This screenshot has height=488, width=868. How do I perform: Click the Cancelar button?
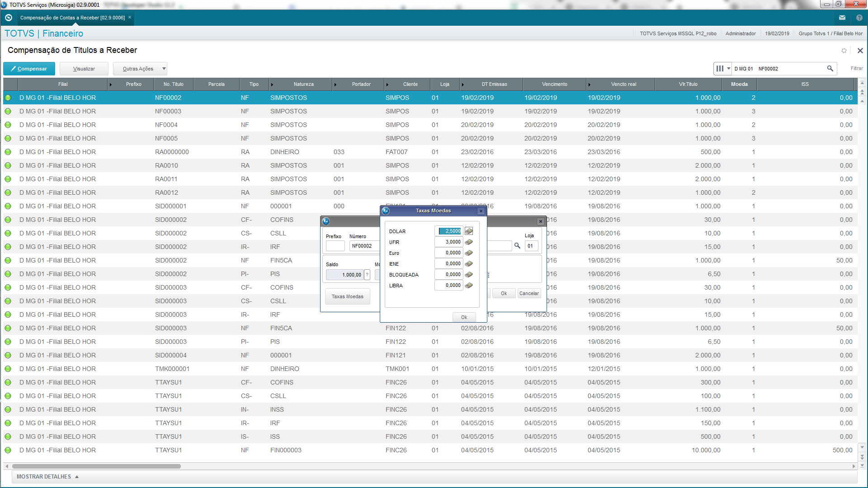pyautogui.click(x=528, y=293)
